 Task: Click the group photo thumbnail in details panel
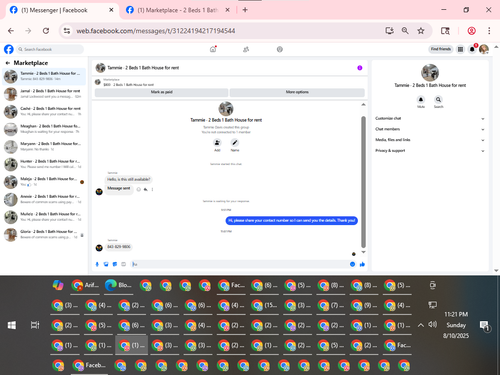coord(430,72)
